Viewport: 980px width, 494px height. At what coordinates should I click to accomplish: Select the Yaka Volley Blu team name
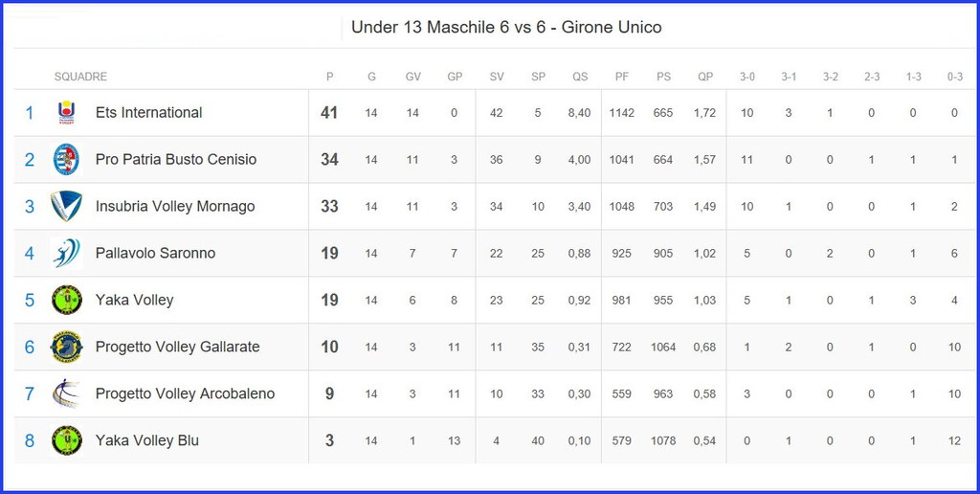pos(146,440)
